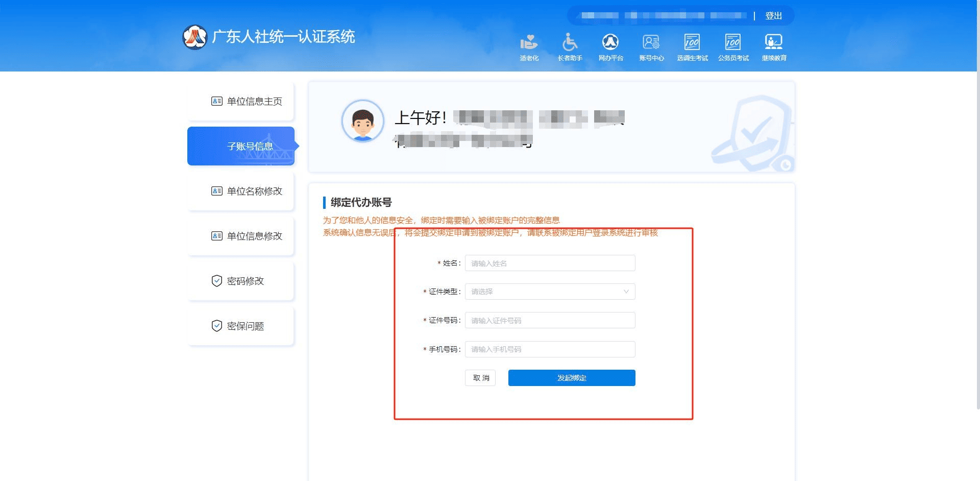Click the 适老化 icon in header
This screenshot has width=980, height=481.
pyautogui.click(x=529, y=42)
